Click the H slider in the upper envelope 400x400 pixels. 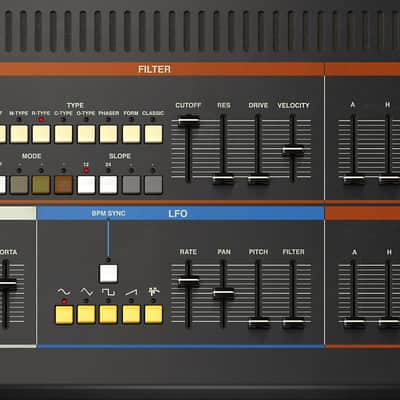pyautogui.click(x=389, y=180)
